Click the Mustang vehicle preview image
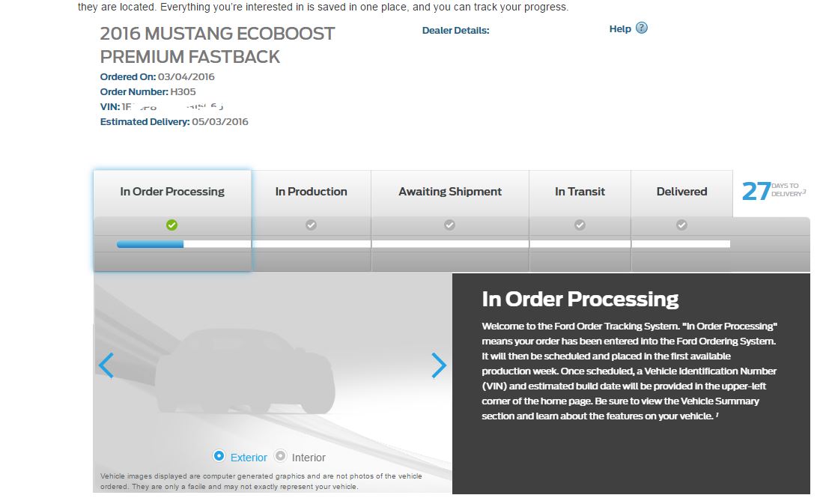 [x=245, y=371]
